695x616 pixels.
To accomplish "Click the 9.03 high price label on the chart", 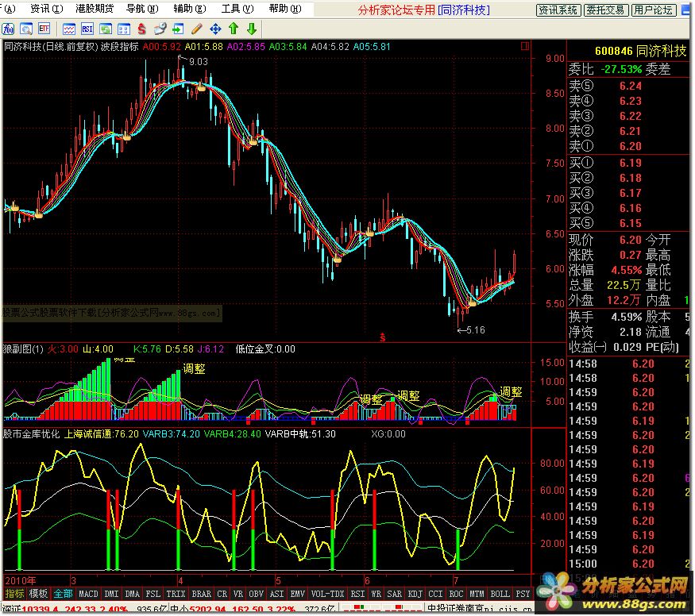I will (x=198, y=62).
